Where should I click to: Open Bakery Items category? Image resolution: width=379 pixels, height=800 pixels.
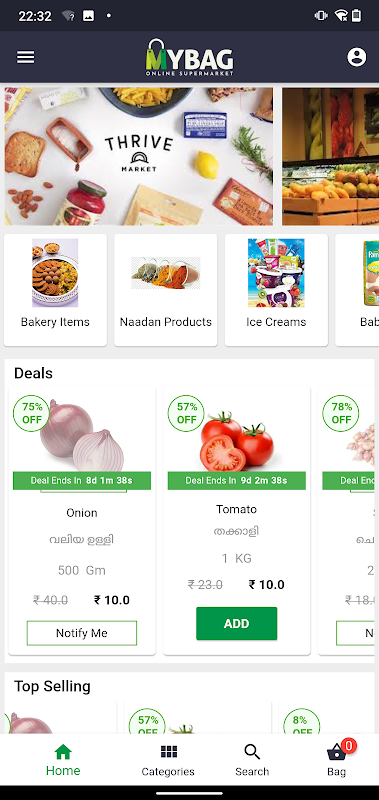[x=55, y=290]
